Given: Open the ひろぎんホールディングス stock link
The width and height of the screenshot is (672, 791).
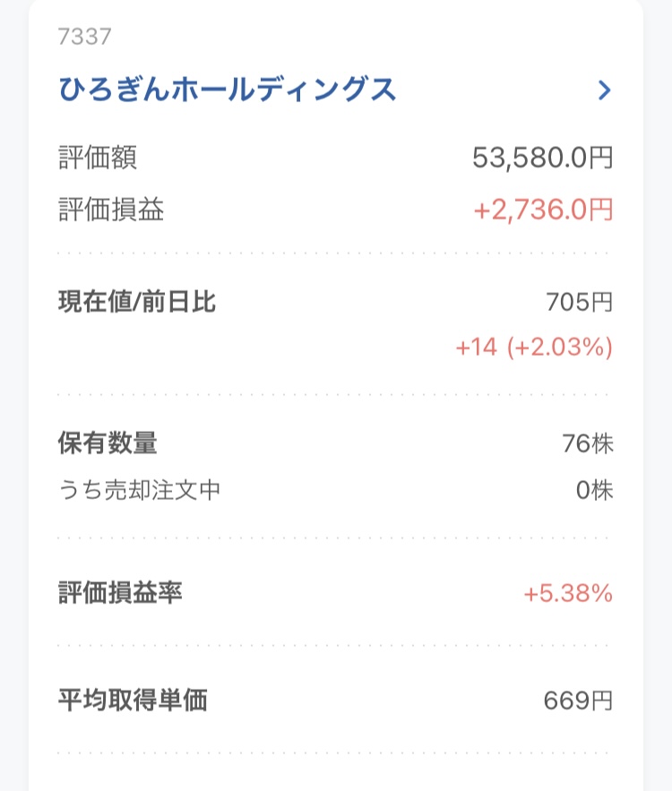Looking at the screenshot, I should (227, 90).
